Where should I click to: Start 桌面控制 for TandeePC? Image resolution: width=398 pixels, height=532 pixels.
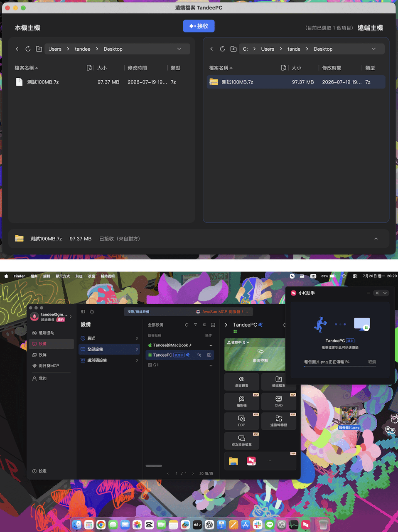[260, 356]
